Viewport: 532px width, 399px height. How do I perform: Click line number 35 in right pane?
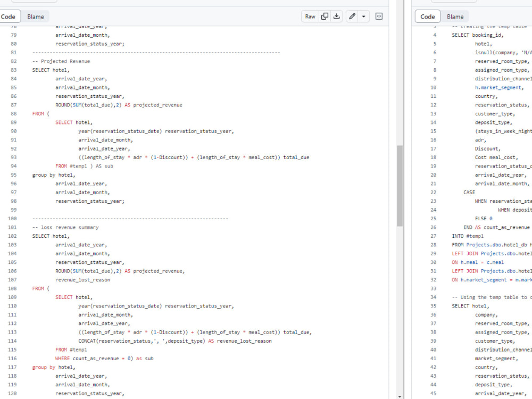(x=433, y=306)
